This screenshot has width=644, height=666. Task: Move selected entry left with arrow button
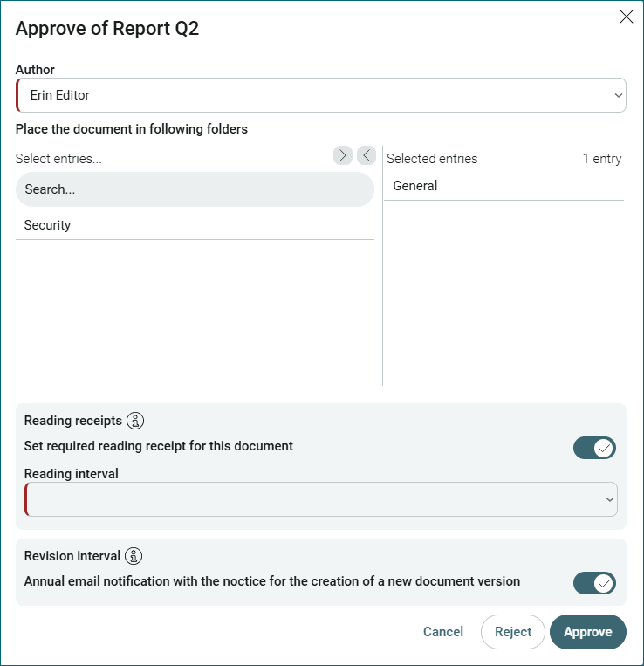pos(367,155)
